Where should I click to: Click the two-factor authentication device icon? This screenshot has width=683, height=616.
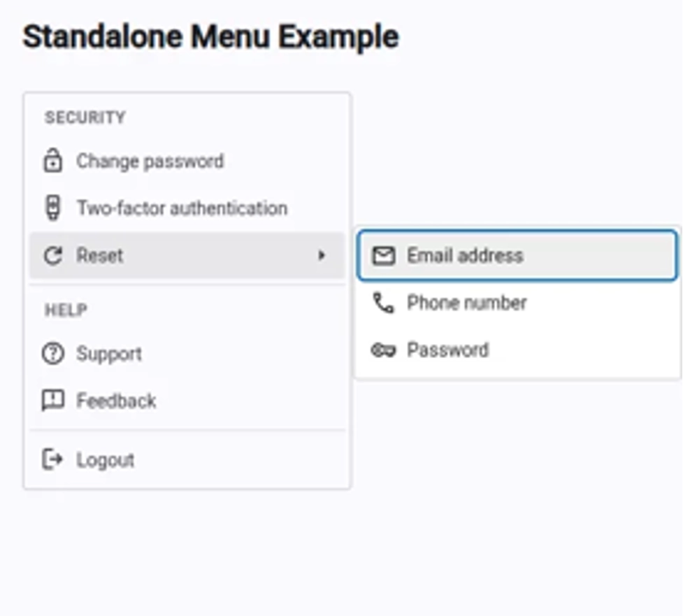click(52, 208)
